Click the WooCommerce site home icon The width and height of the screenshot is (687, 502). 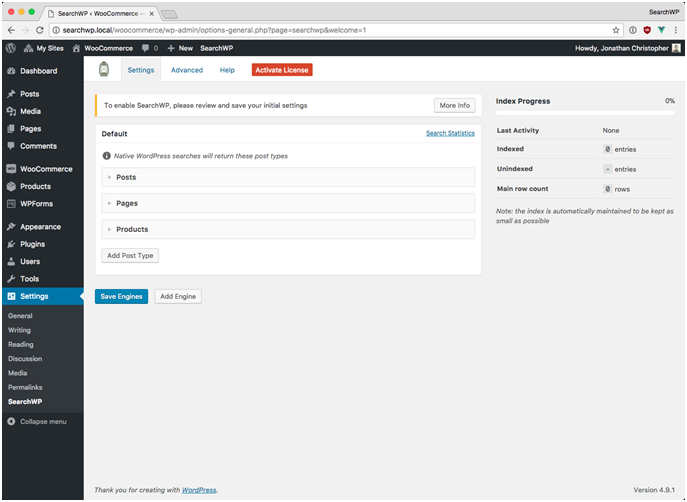pyautogui.click(x=76, y=48)
